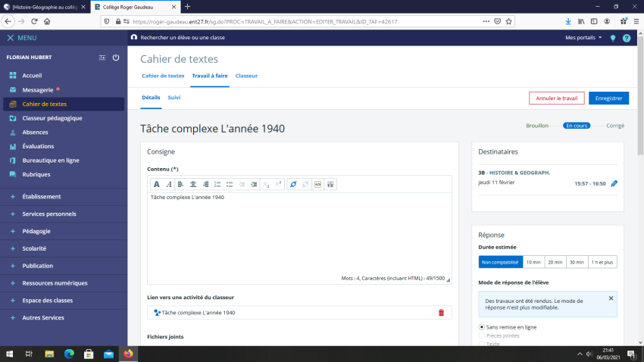Open the Classeur tab

(246, 76)
